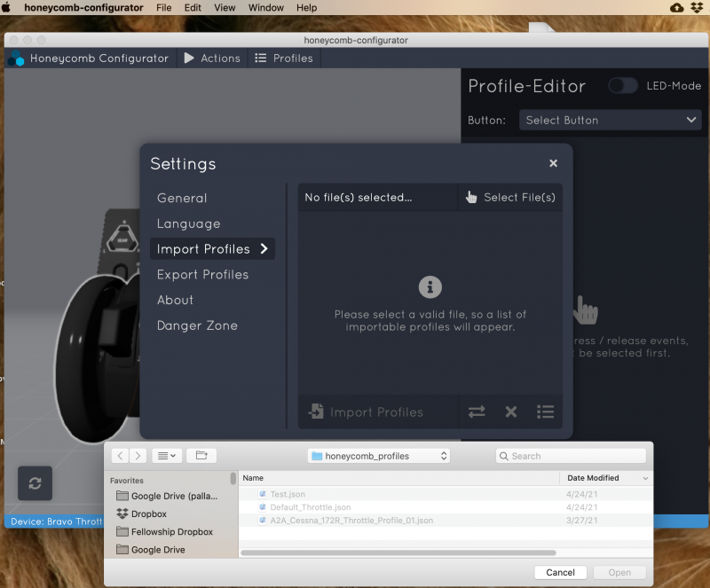
Task: Open the About settings section
Action: [175, 300]
